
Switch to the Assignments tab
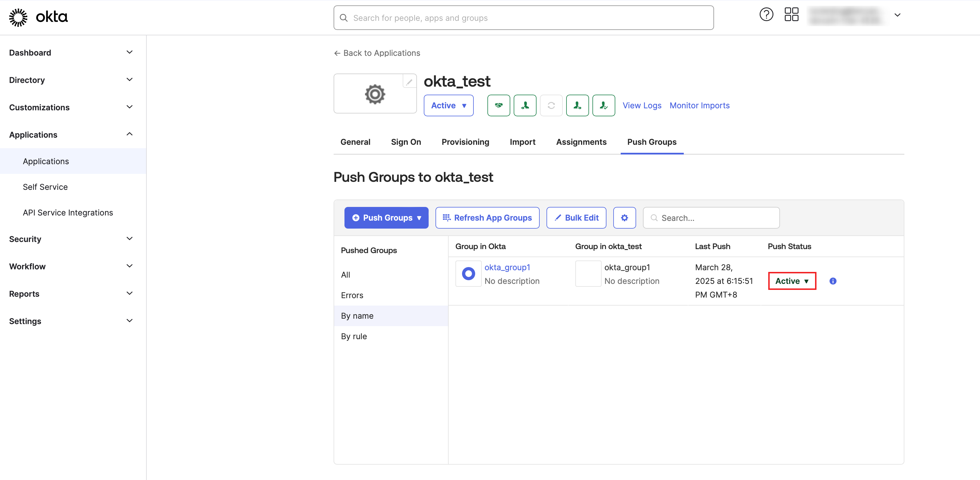point(581,142)
